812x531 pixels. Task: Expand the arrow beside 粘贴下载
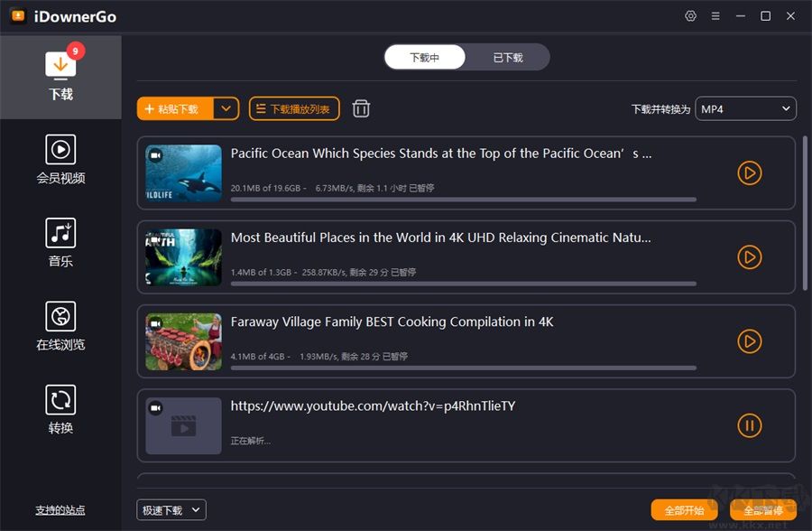pyautogui.click(x=226, y=109)
